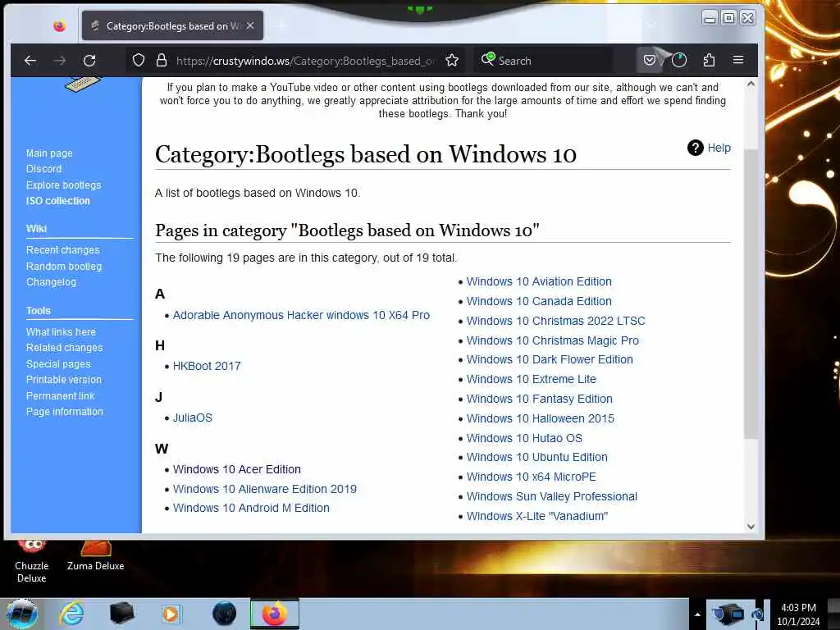
Task: Open Windows 10 Android M Edition
Action: coord(251,508)
